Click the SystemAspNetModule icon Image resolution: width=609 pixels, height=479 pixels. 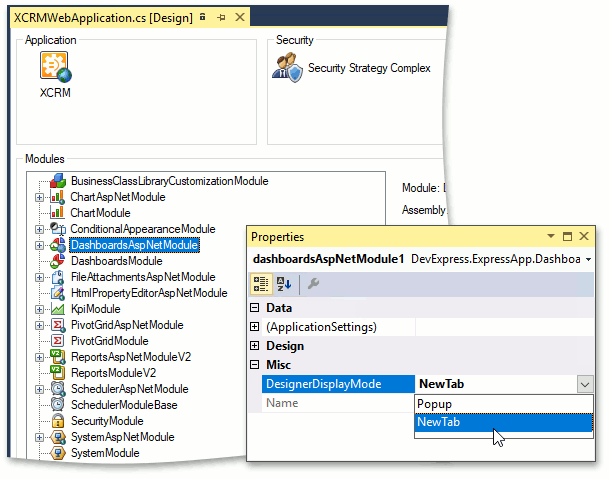pyautogui.click(x=58, y=437)
